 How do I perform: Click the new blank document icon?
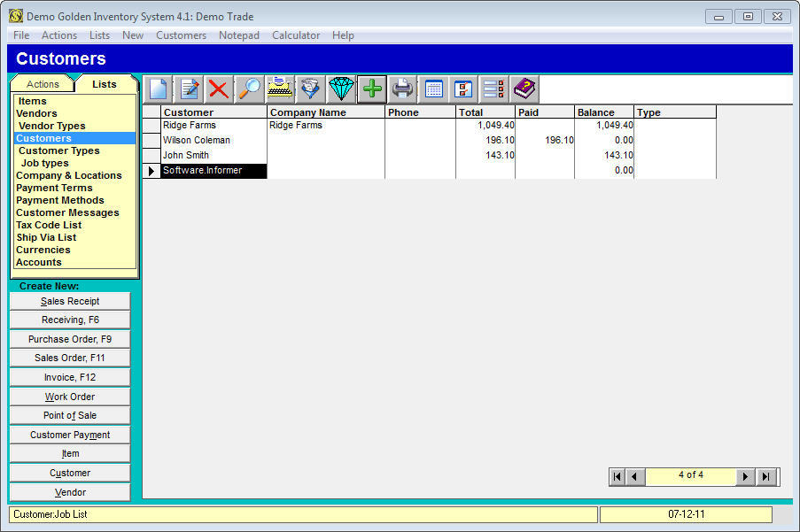point(158,89)
